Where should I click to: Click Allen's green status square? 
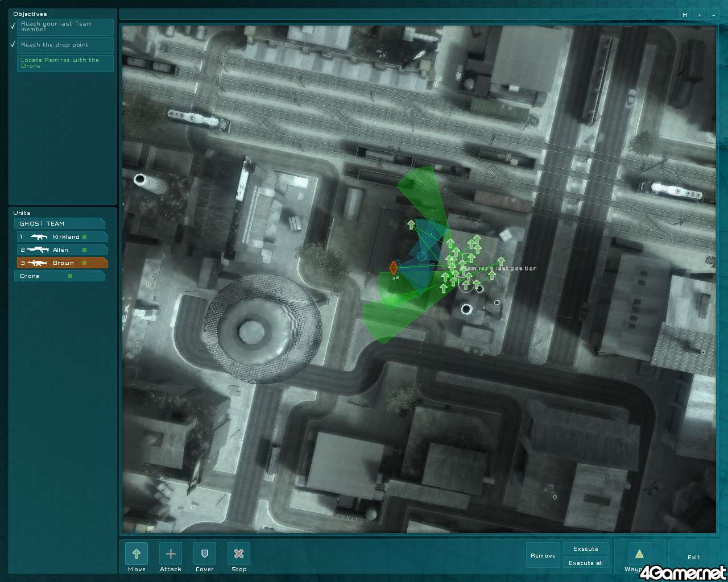tap(85, 250)
